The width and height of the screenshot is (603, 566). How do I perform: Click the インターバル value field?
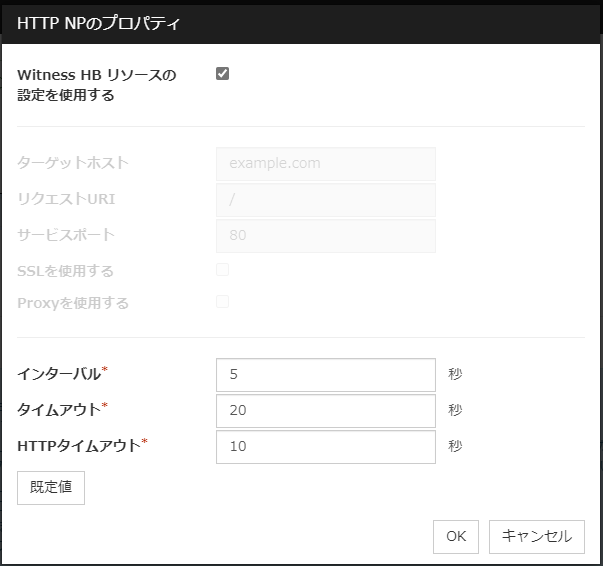[325, 374]
